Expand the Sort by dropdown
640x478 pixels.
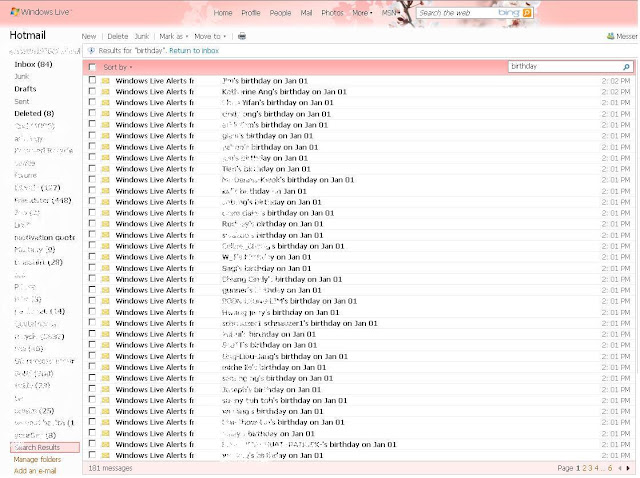(118, 67)
